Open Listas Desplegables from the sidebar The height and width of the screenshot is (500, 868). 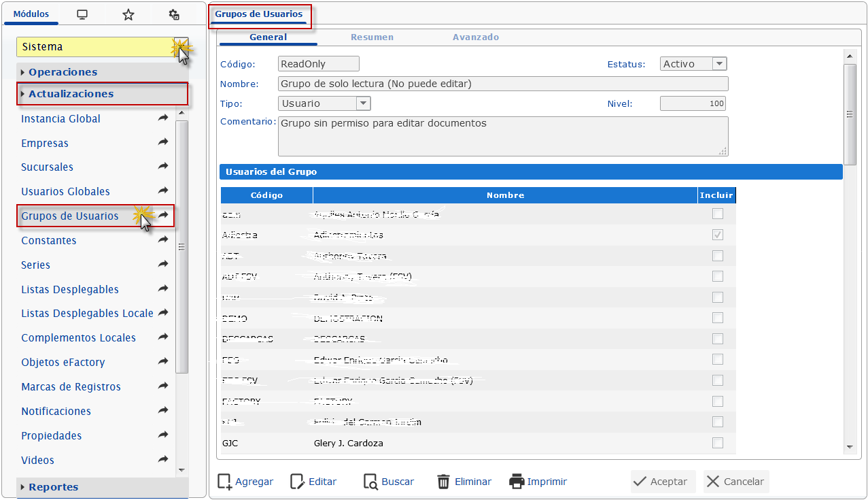[70, 289]
